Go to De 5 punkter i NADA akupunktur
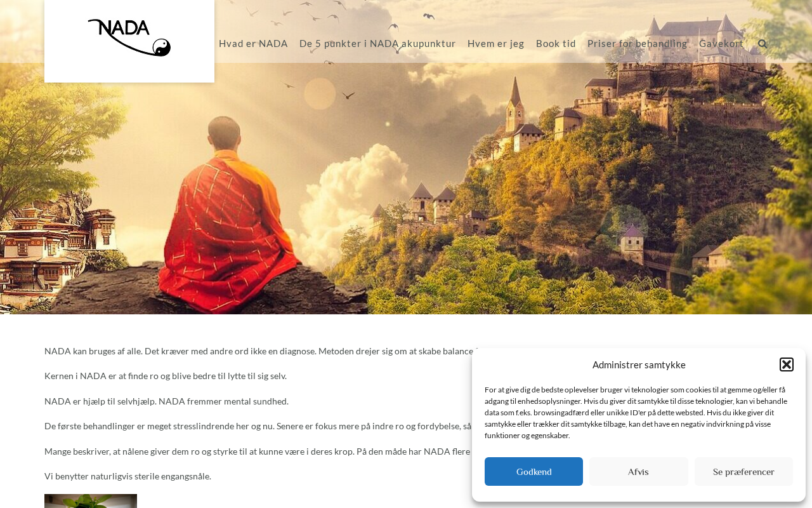The height and width of the screenshot is (508, 812). click(377, 43)
